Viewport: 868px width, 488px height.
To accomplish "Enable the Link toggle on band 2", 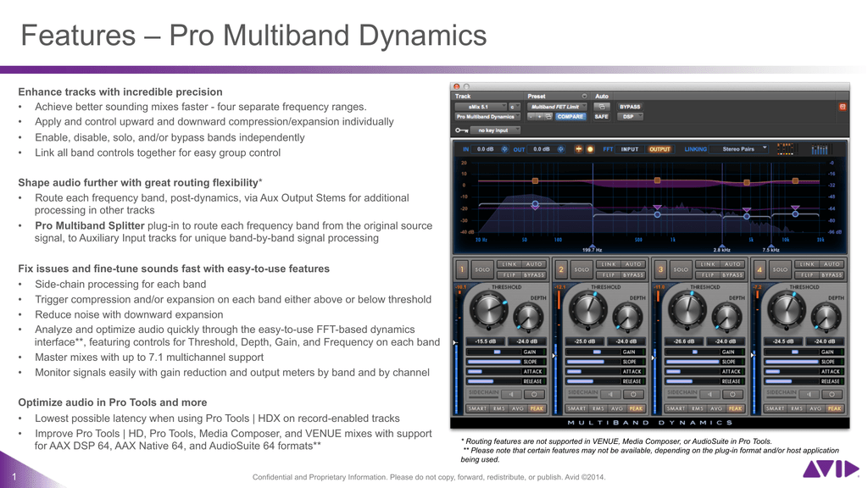I will point(608,264).
